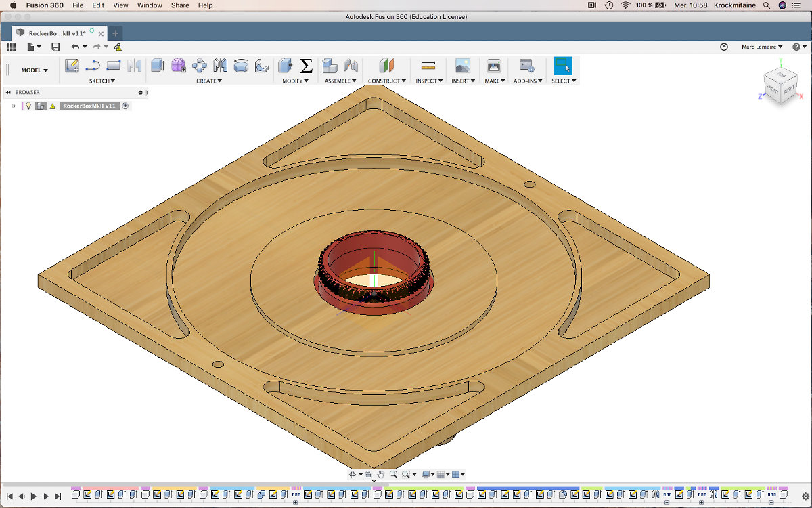This screenshot has height=508, width=812.
Task: Click the Save disk icon
Action: (55, 47)
